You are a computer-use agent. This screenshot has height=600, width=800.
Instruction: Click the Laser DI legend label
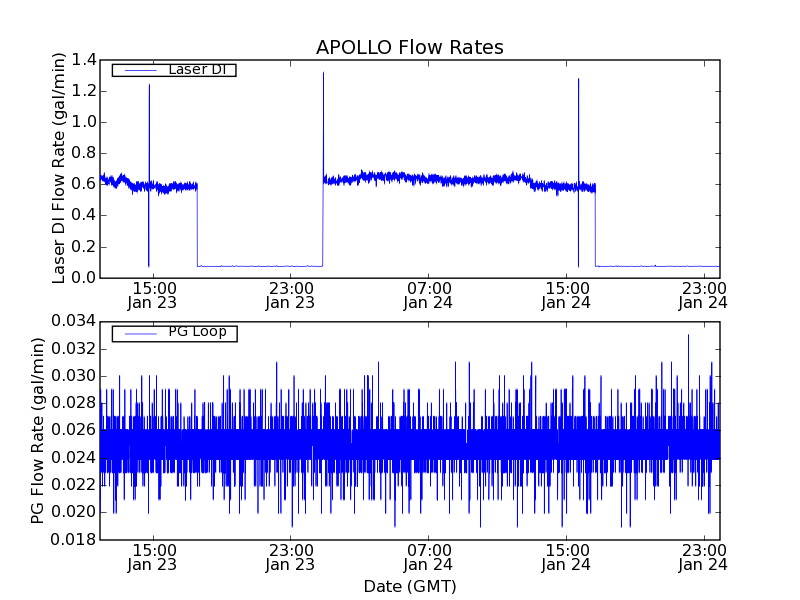tap(196, 70)
